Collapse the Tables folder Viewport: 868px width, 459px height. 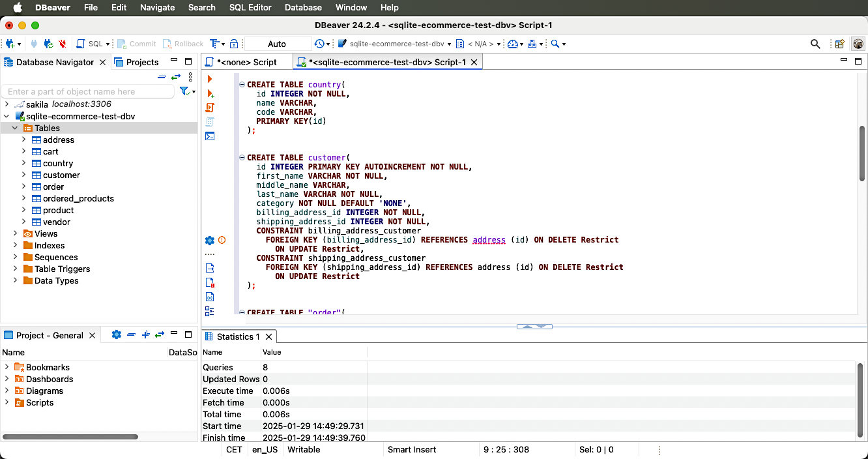pos(14,128)
